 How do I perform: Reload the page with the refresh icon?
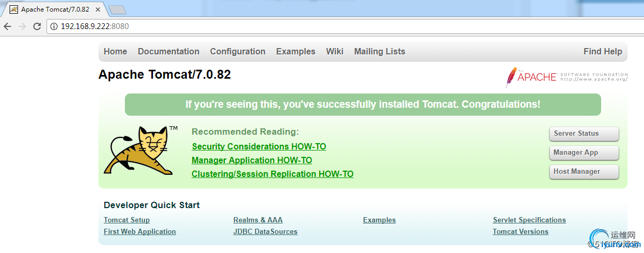(37, 26)
